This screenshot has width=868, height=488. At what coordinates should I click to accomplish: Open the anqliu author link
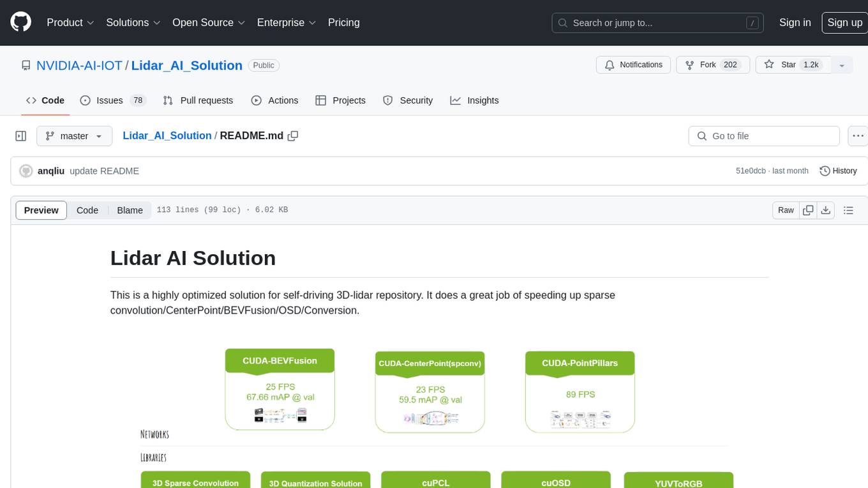click(51, 171)
